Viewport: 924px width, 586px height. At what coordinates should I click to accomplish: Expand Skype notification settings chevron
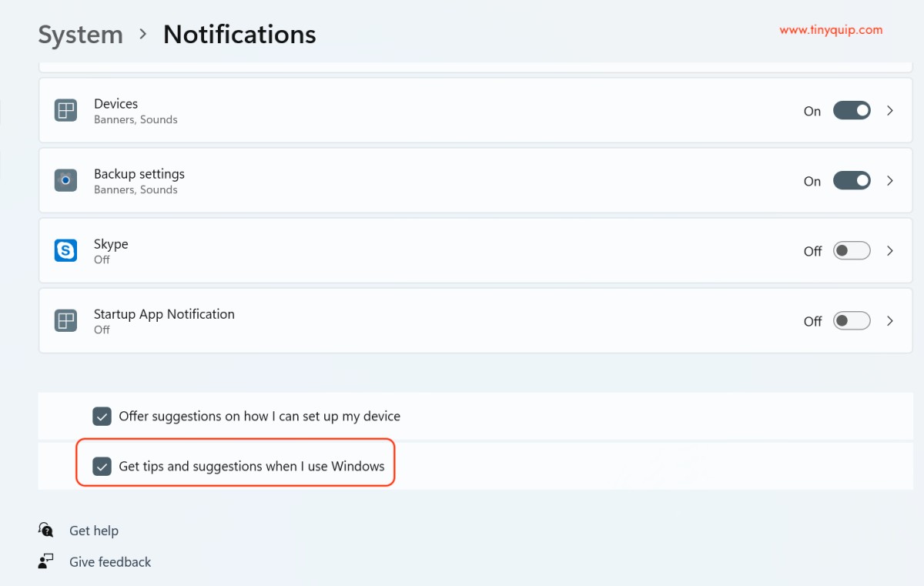pyautogui.click(x=890, y=251)
